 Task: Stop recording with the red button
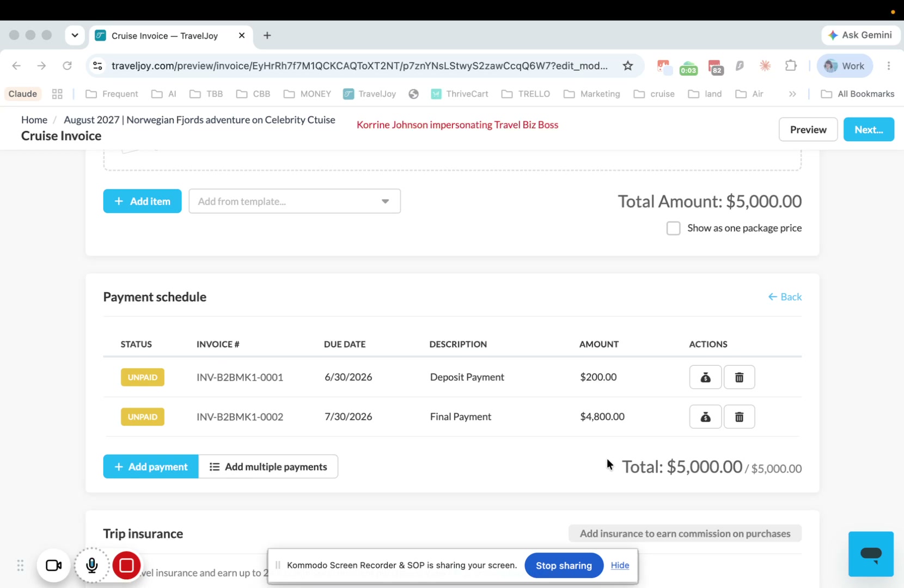(126, 565)
